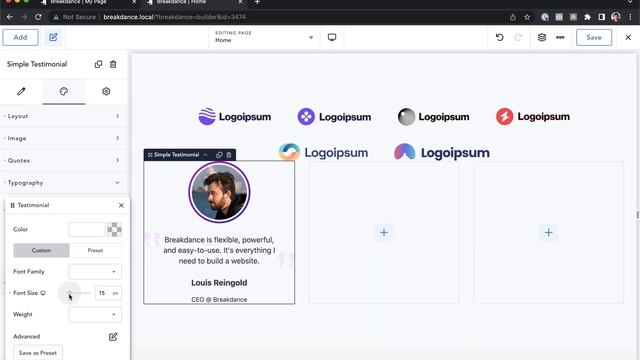The image size is (640, 360).
Task: Open the Weight dropdown
Action: point(95,314)
